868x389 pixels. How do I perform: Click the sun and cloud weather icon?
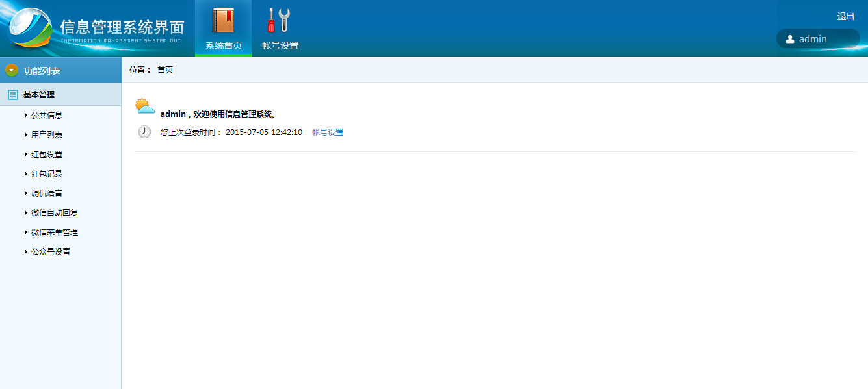point(145,107)
